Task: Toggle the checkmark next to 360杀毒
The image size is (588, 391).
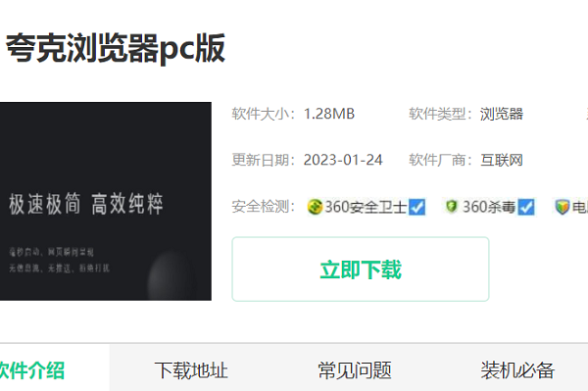Action: coord(525,207)
